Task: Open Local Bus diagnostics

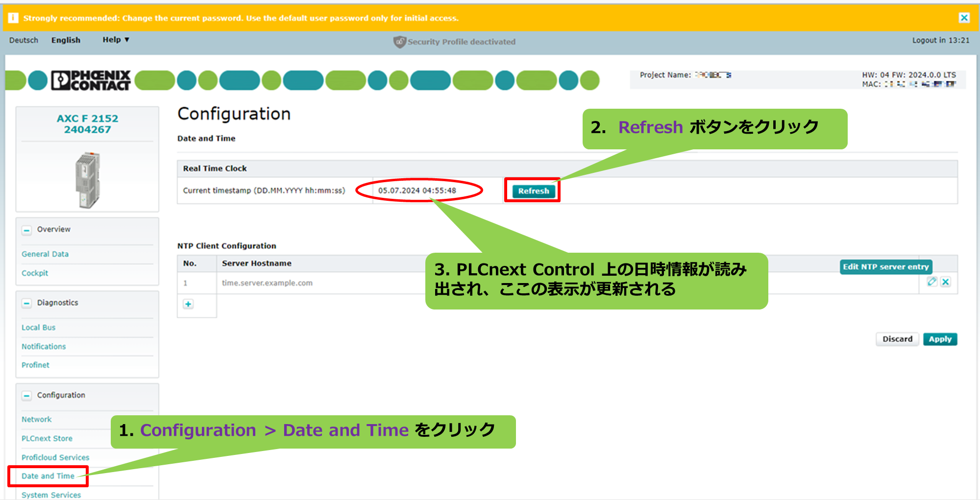Action: coord(38,328)
